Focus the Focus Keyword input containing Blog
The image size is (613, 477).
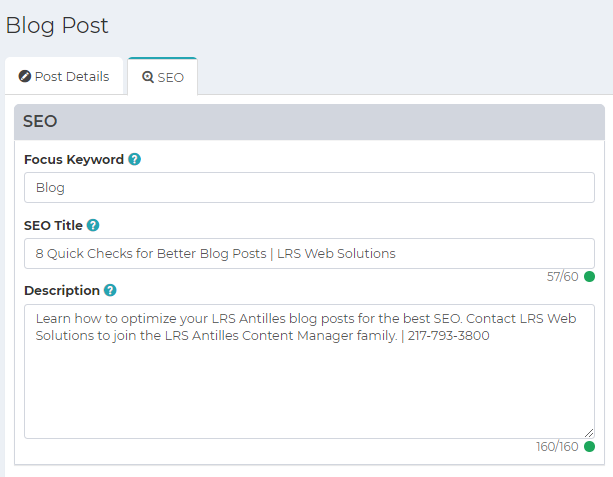(309, 188)
